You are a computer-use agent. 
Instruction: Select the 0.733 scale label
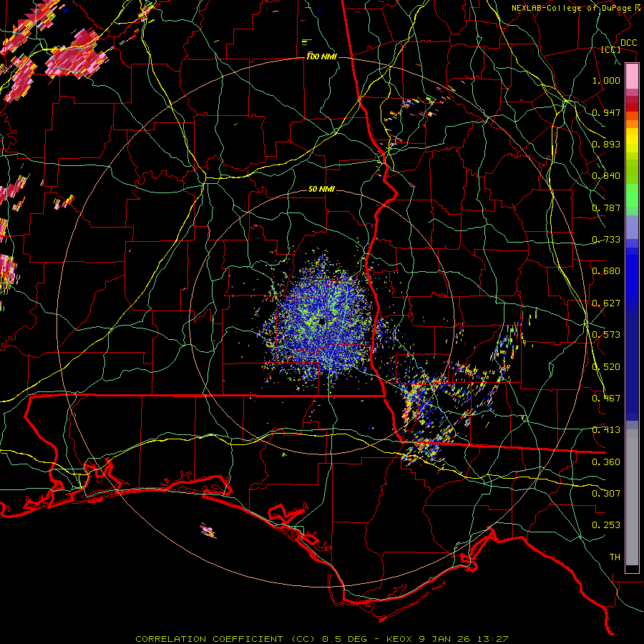(606, 240)
